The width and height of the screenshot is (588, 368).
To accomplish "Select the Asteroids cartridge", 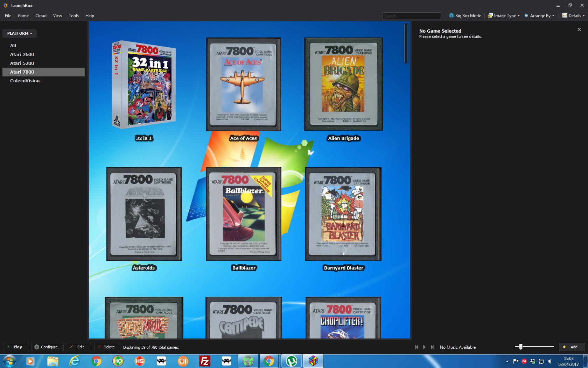I will (144, 214).
